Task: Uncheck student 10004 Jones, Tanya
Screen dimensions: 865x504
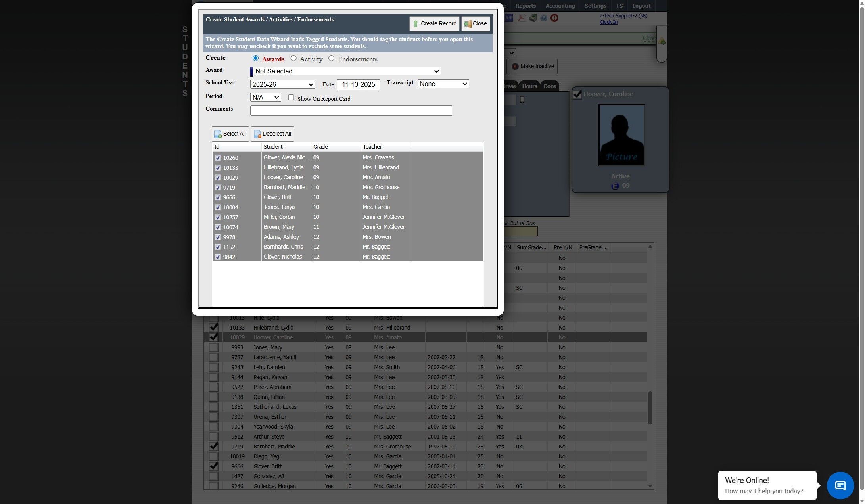Action: tap(218, 207)
